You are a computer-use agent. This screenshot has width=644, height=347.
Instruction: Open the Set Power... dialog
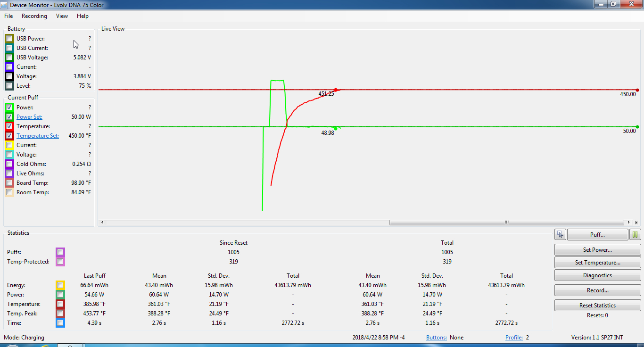pos(597,250)
